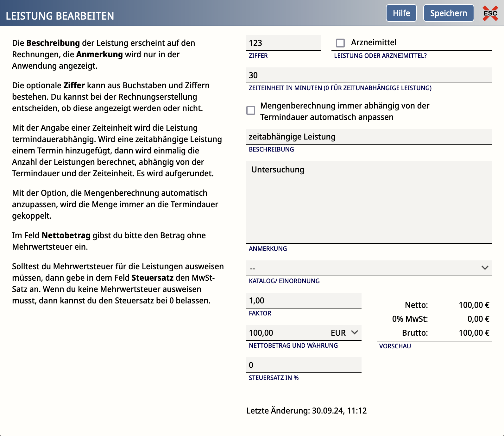Click the chevron arrow on Katalog field

[x=485, y=268]
